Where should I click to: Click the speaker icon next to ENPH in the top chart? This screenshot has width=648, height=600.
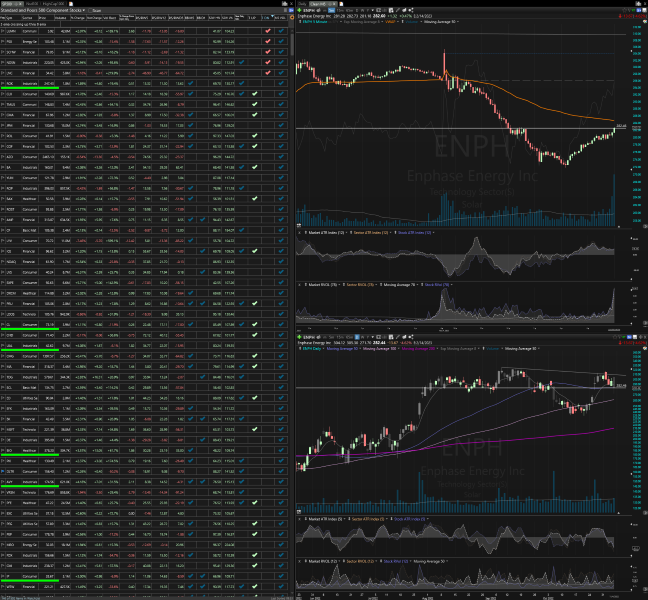click(319, 10)
